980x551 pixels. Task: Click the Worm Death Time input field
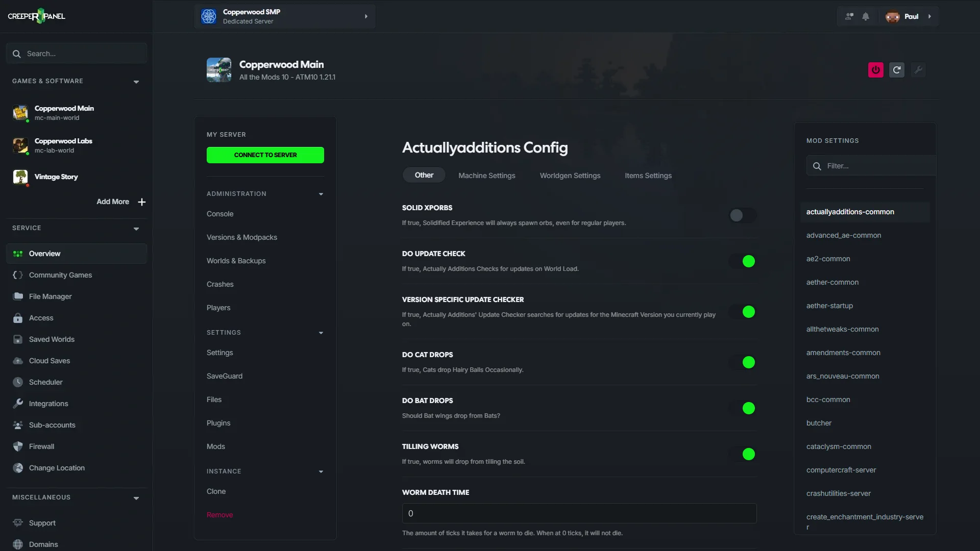[579, 513]
